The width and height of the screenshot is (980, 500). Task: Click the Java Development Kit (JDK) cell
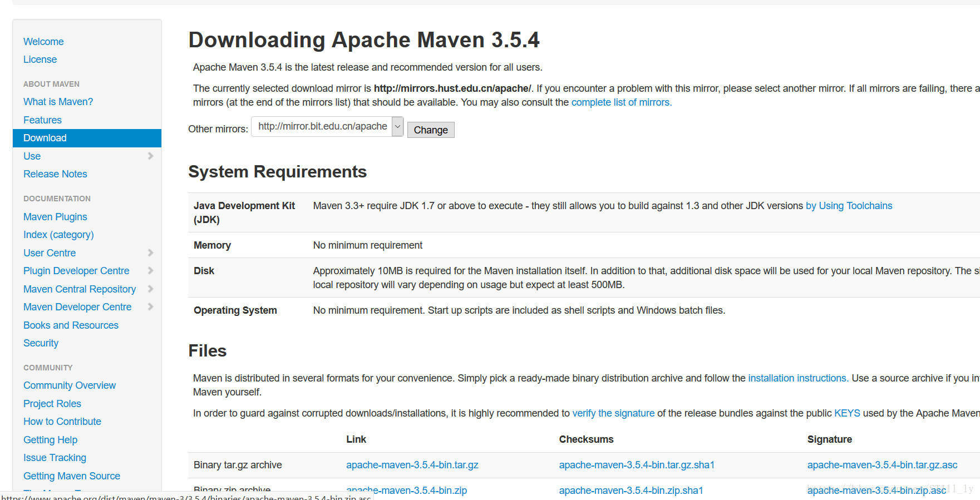(x=244, y=212)
